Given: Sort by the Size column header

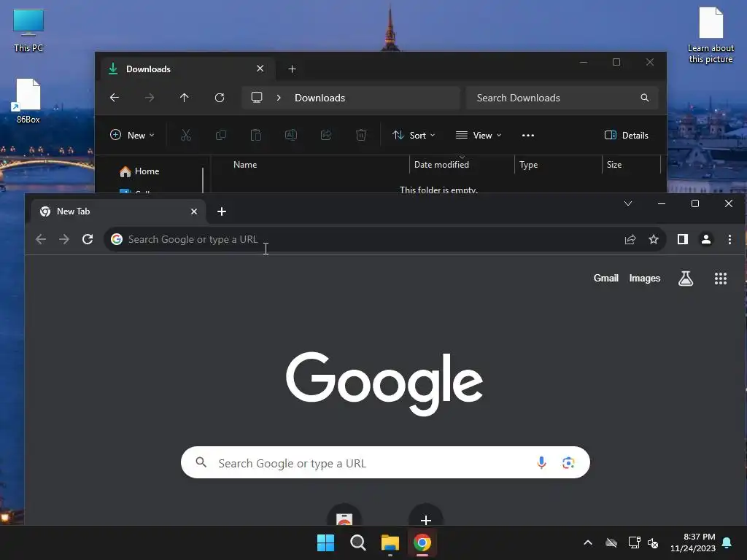Looking at the screenshot, I should [614, 165].
